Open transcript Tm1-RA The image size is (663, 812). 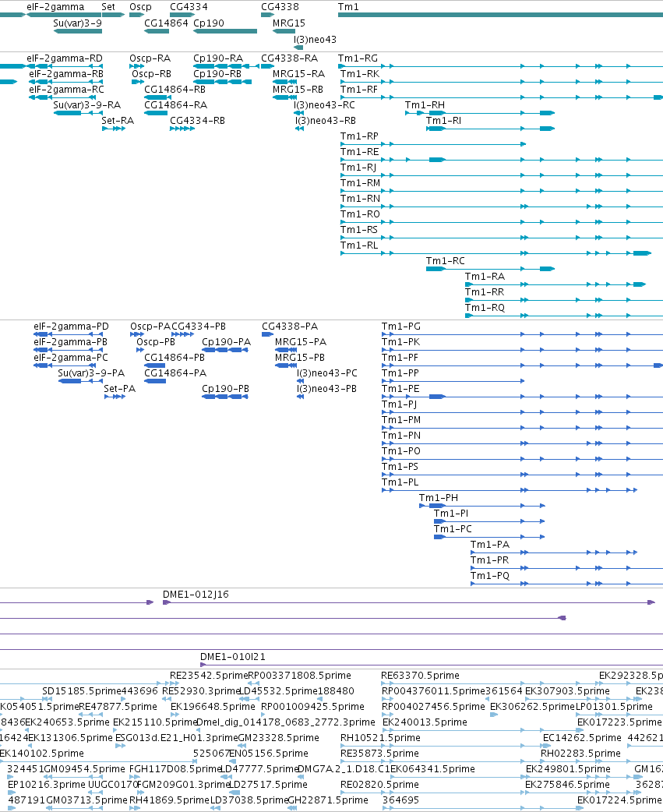tap(485, 277)
